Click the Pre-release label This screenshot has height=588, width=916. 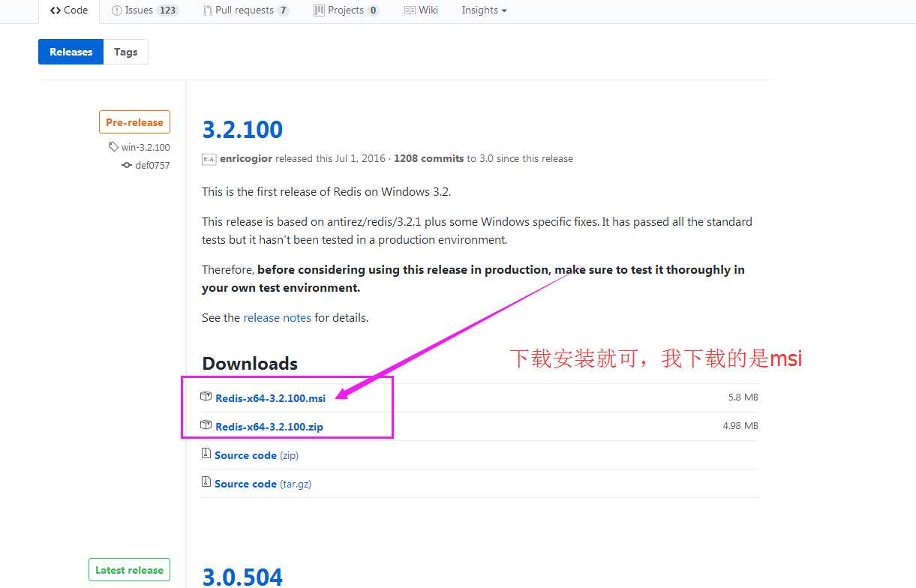point(134,122)
